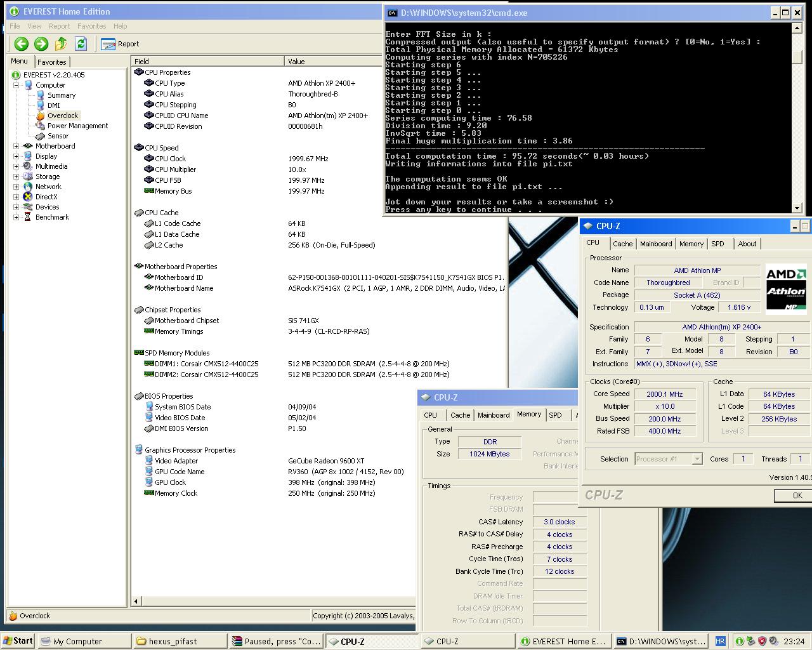Open the View menu in EVEREST
812x650 pixels.
34,26
